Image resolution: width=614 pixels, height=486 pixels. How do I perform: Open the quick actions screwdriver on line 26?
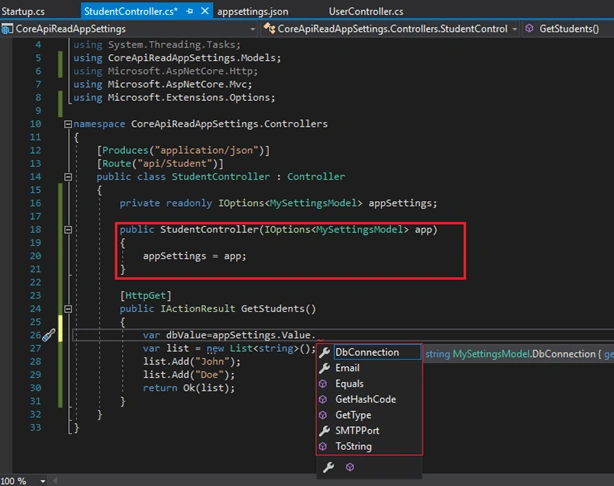tap(49, 335)
